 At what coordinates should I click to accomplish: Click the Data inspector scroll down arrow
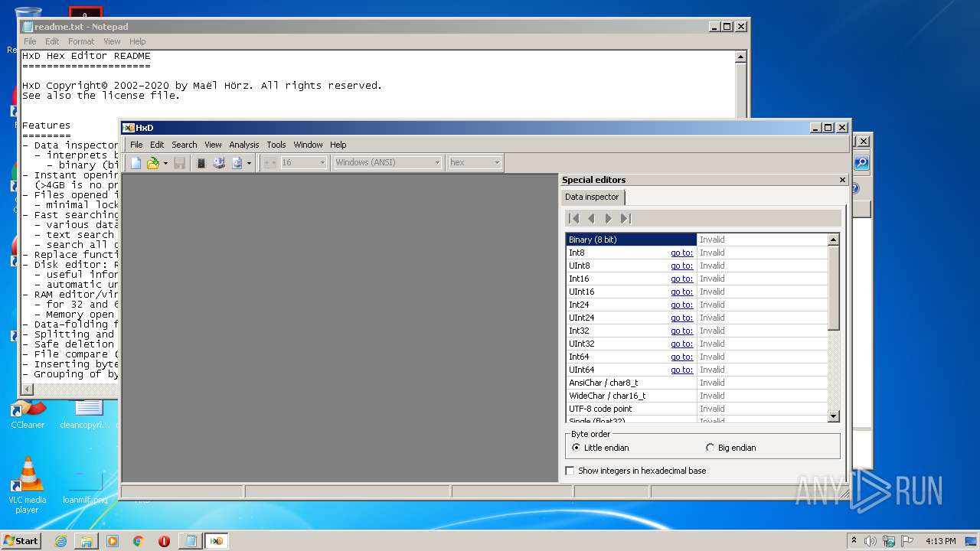click(x=834, y=416)
